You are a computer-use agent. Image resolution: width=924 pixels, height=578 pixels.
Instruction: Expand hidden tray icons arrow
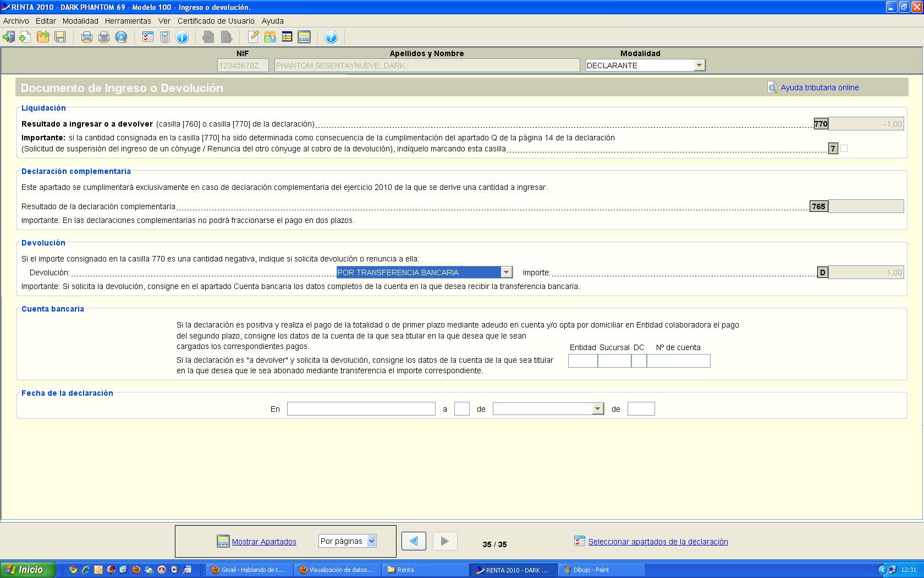point(882,570)
